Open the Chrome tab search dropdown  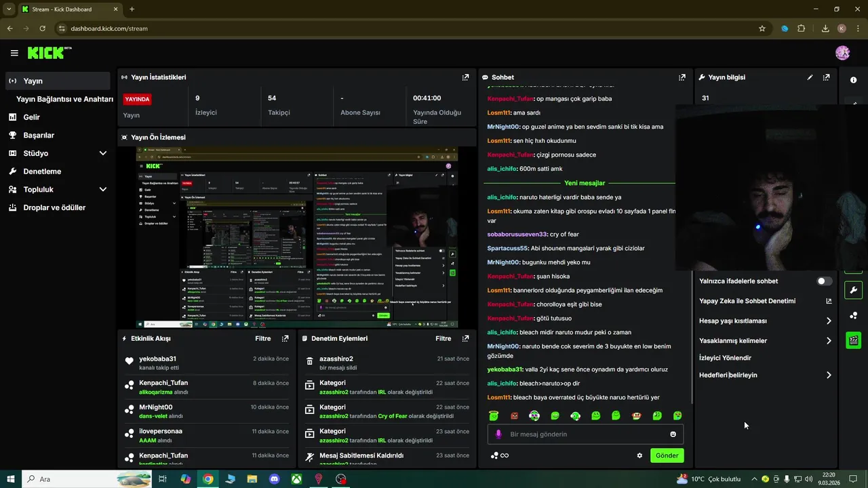[9, 9]
